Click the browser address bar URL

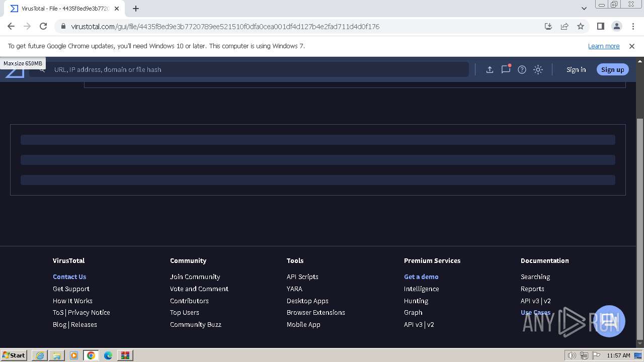pos(225,26)
